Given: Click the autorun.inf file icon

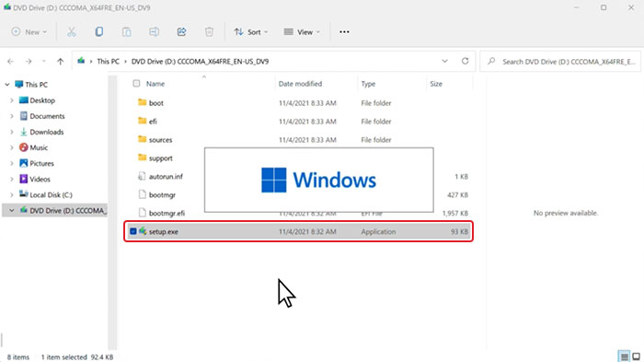Looking at the screenshot, I should click(x=142, y=176).
